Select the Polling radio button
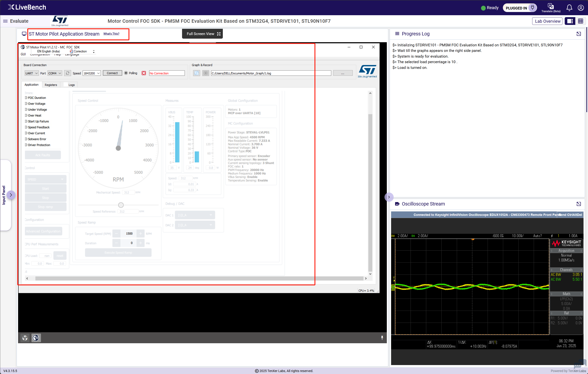 pos(126,73)
